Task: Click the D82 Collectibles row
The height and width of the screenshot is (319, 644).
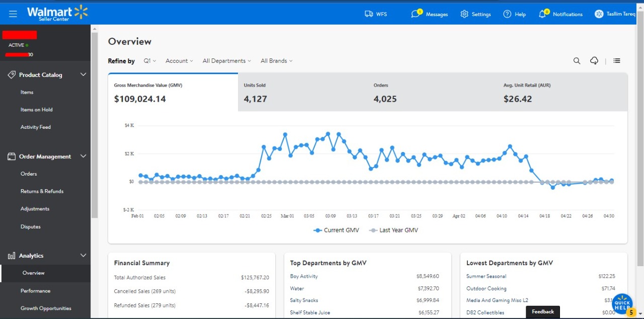Action: tap(541, 312)
